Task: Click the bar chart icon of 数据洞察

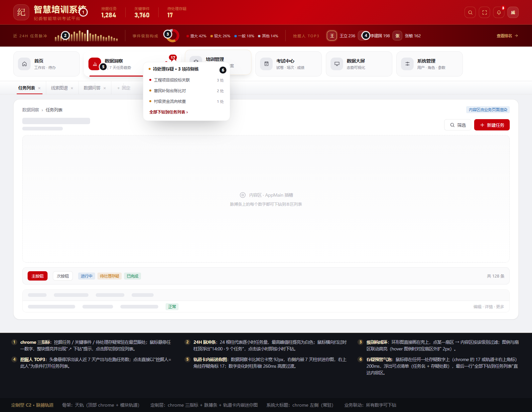Action: coord(95,64)
